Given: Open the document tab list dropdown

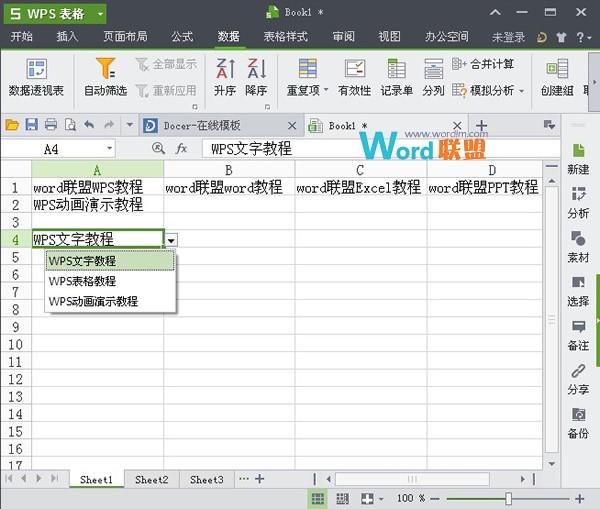Looking at the screenshot, I should tap(549, 125).
